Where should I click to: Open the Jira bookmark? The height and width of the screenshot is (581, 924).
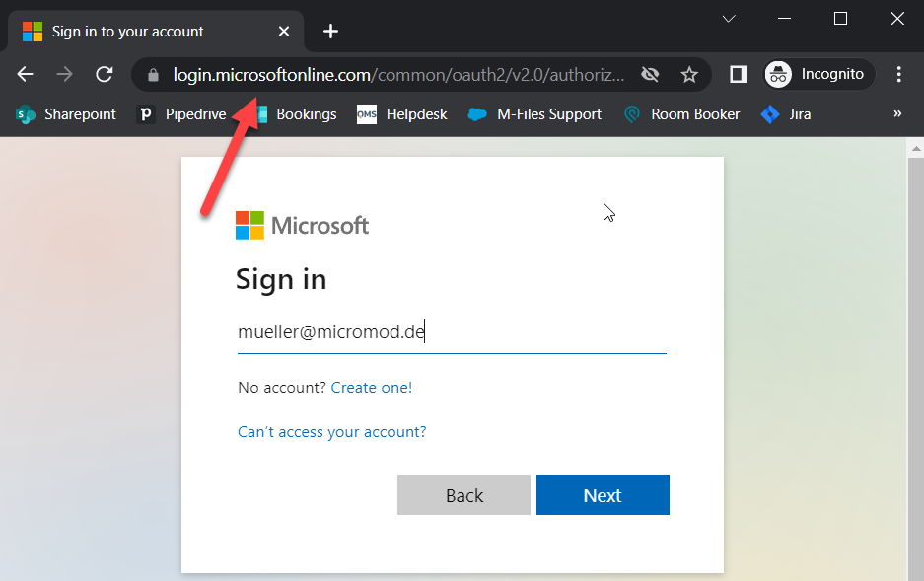click(x=786, y=114)
